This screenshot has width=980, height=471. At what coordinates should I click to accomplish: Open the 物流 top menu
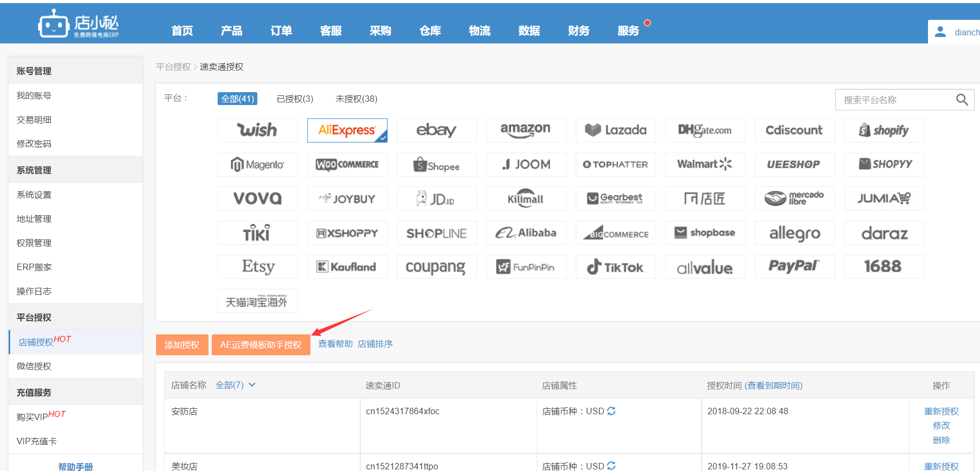coord(480,31)
